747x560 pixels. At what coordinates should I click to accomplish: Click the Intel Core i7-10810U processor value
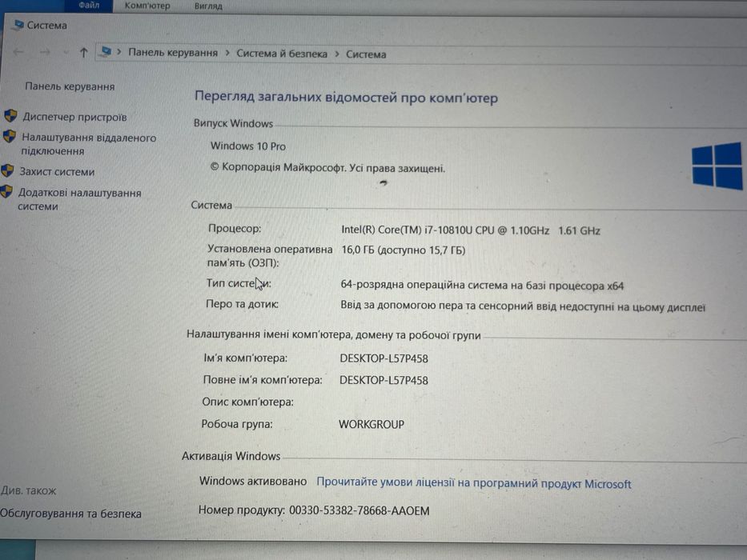[x=471, y=230]
